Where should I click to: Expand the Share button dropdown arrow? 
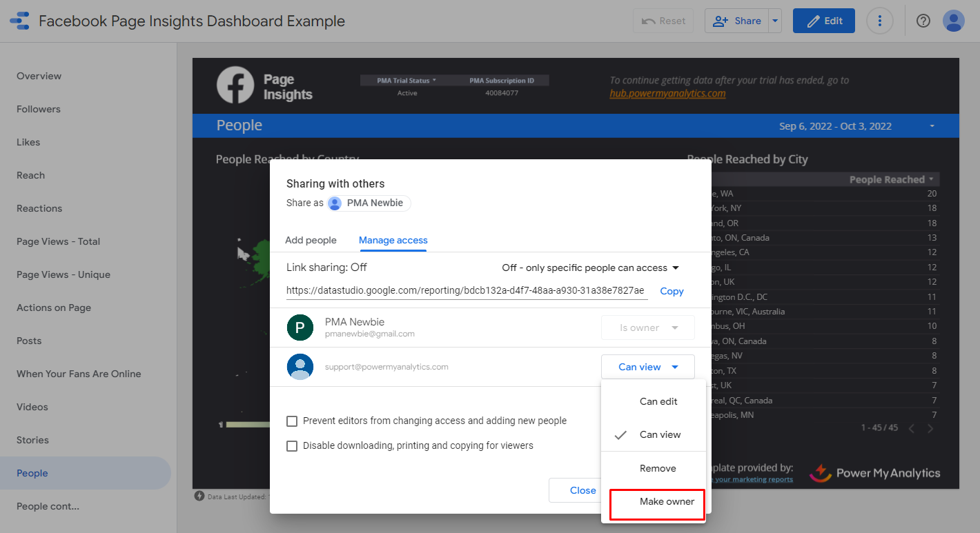(x=776, y=21)
